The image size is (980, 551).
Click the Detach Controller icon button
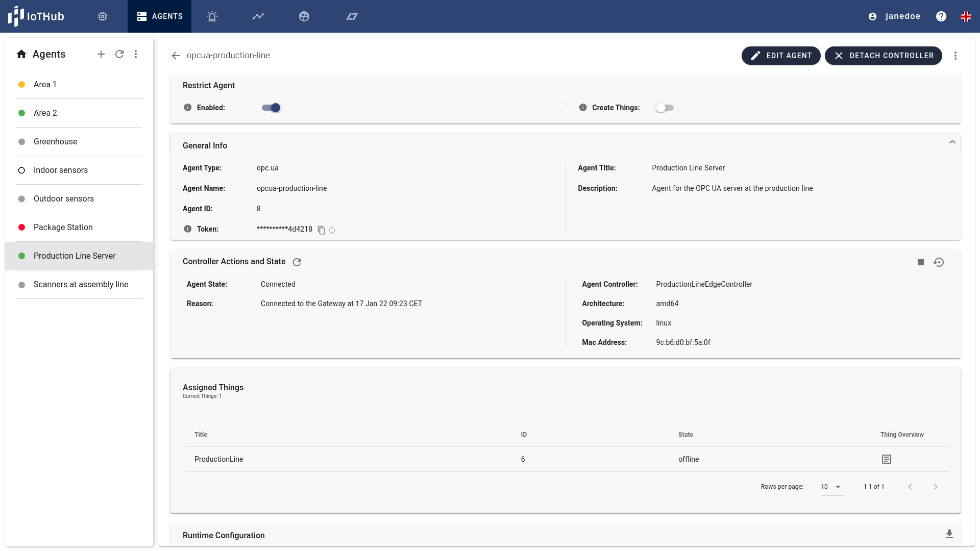point(838,55)
